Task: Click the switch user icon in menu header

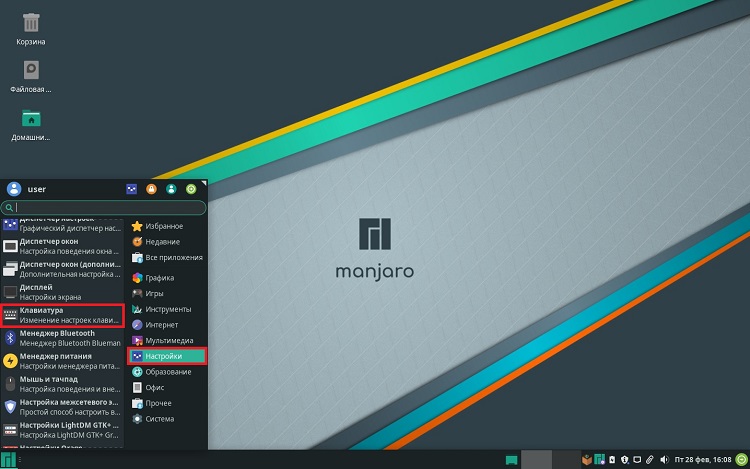Action: 171,189
